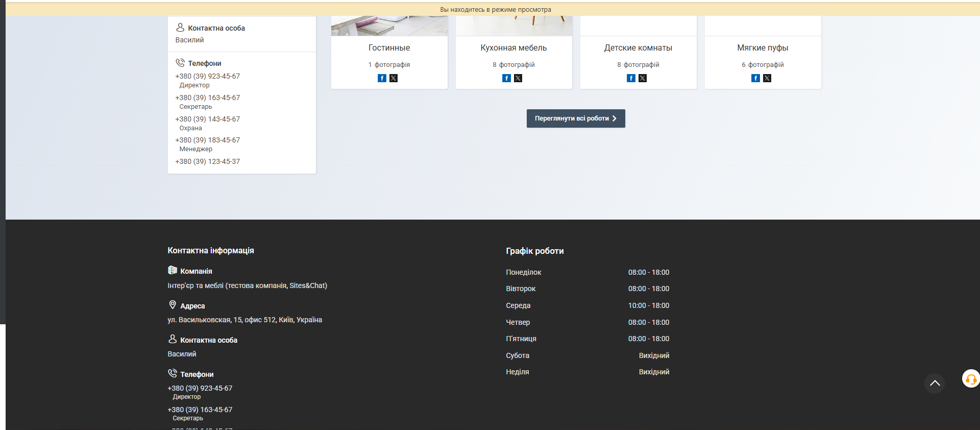
Task: Call the Охрана phone number
Action: coord(208,119)
